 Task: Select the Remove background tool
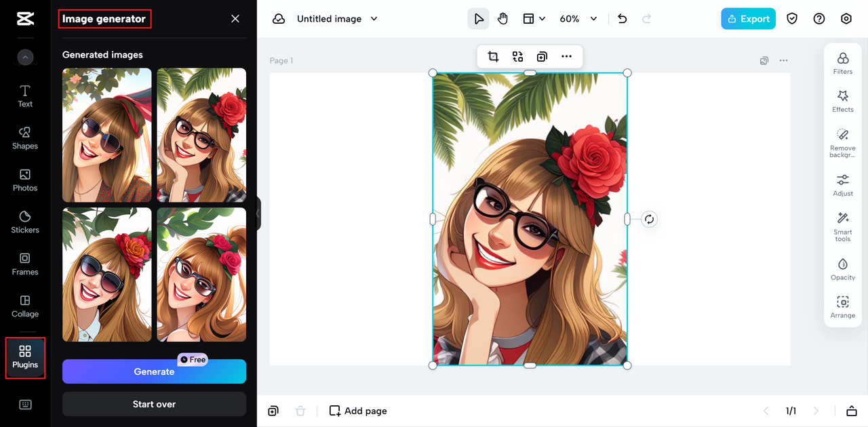(843, 143)
